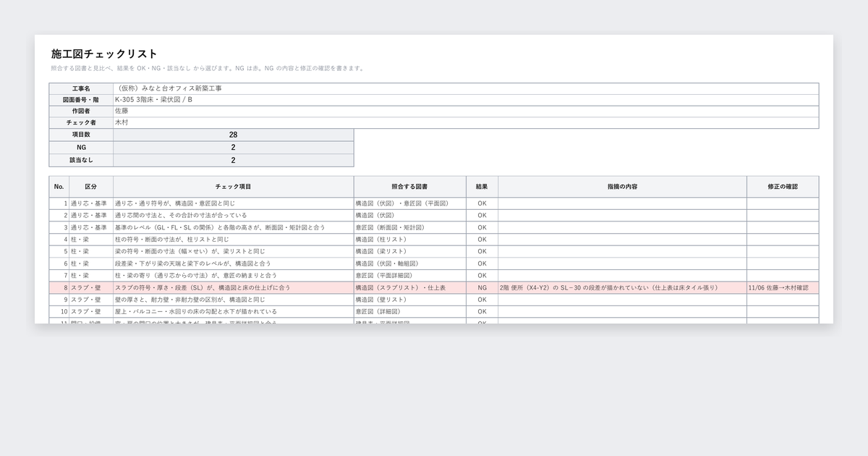Screen dimensions: 868x456
Task: Click the reference cell 構造図（柱リスト）
Action: click(410, 240)
